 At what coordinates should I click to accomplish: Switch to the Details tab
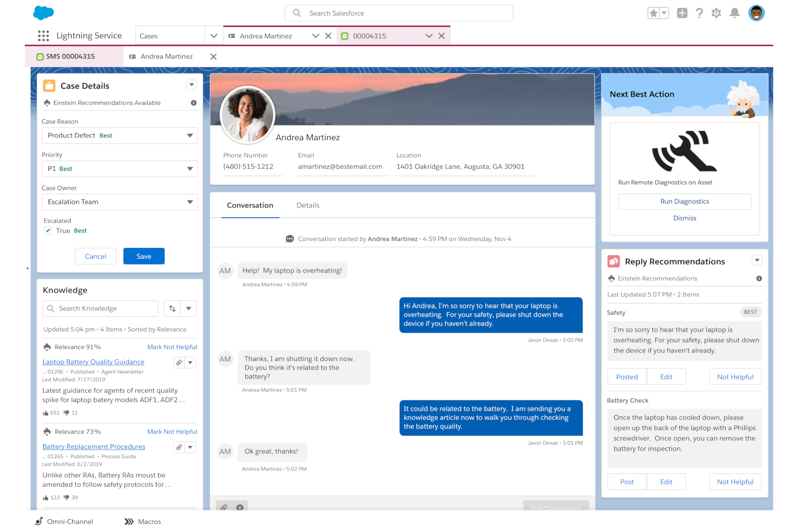[x=308, y=205]
